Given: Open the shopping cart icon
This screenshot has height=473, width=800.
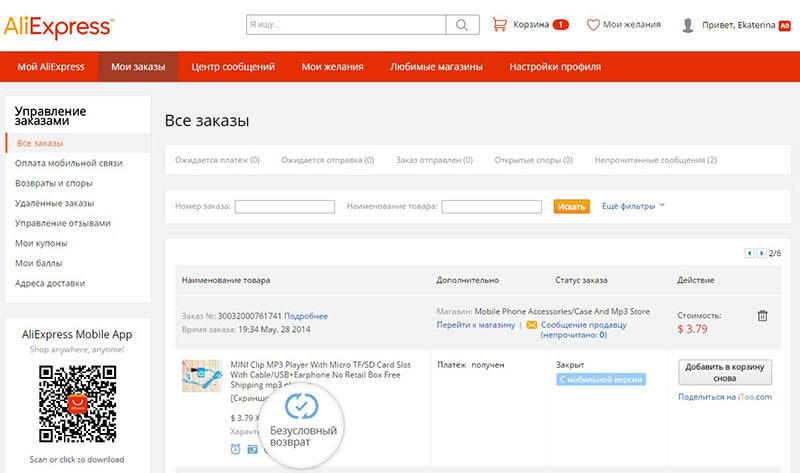Looking at the screenshot, I should (x=499, y=24).
